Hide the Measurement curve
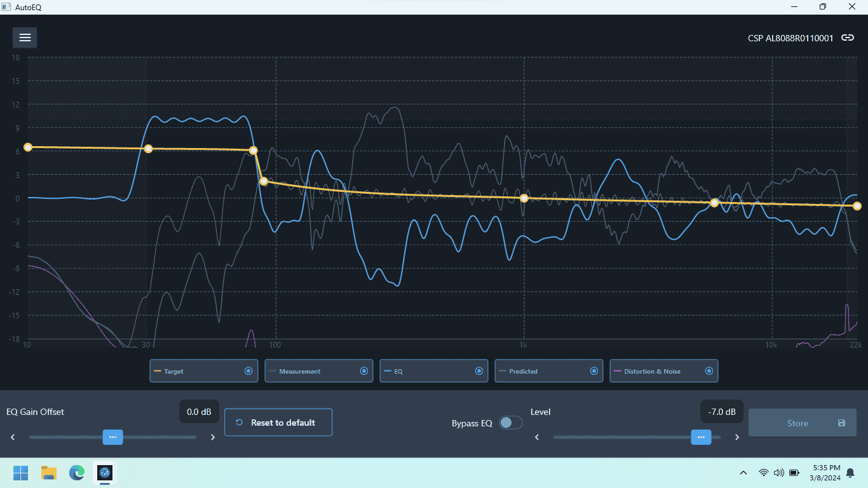The height and width of the screenshot is (488, 868). point(319,371)
